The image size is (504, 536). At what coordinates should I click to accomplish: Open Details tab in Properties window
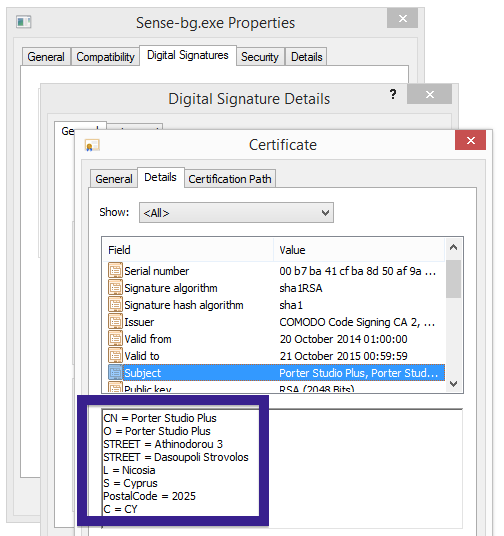(306, 57)
